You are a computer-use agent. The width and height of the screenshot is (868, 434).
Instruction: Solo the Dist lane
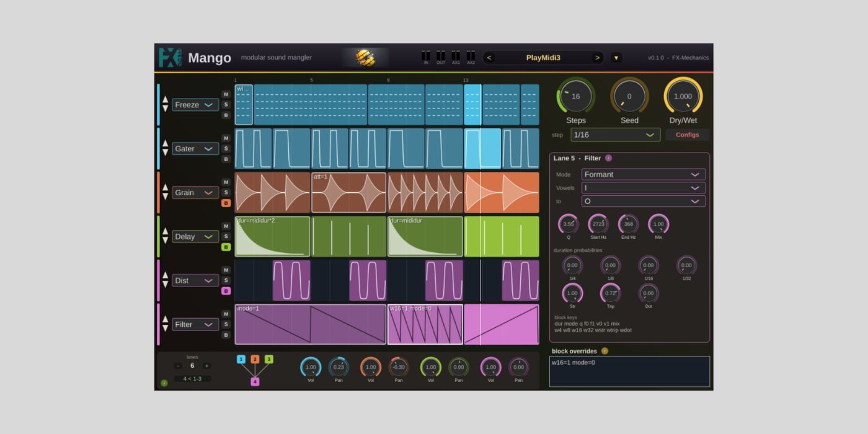(x=226, y=281)
